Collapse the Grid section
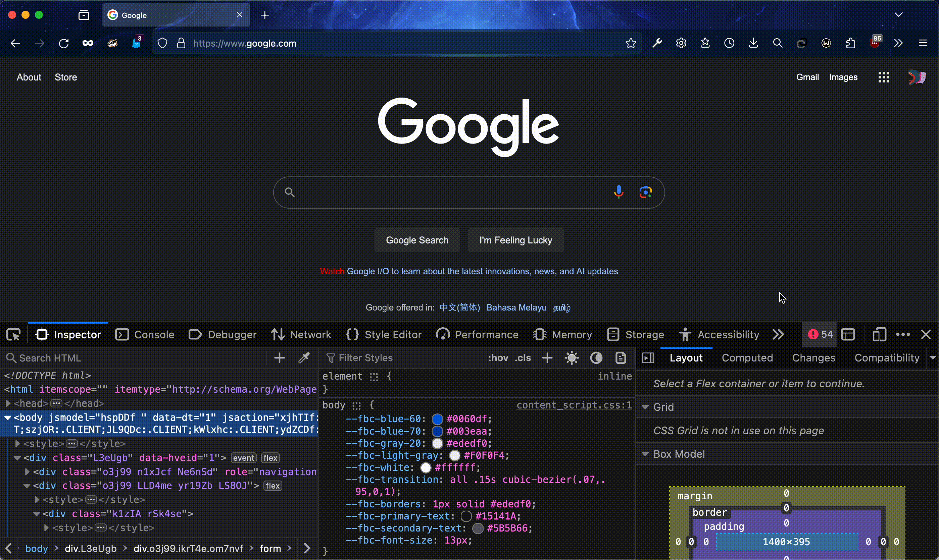939x560 pixels. (x=645, y=407)
